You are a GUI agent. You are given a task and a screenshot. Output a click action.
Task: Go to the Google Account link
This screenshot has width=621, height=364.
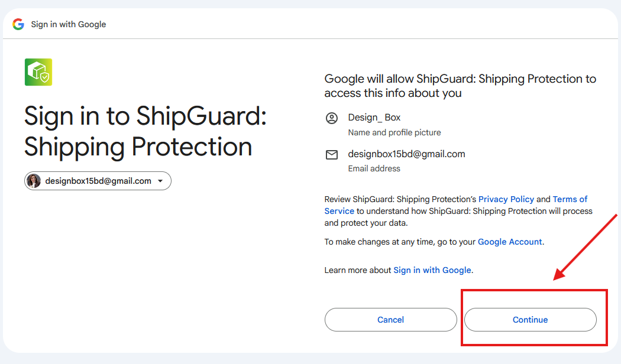(510, 242)
